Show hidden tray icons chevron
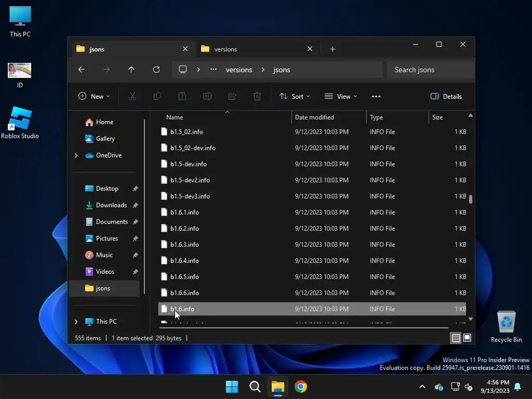The width and height of the screenshot is (532, 399). pyautogui.click(x=422, y=387)
